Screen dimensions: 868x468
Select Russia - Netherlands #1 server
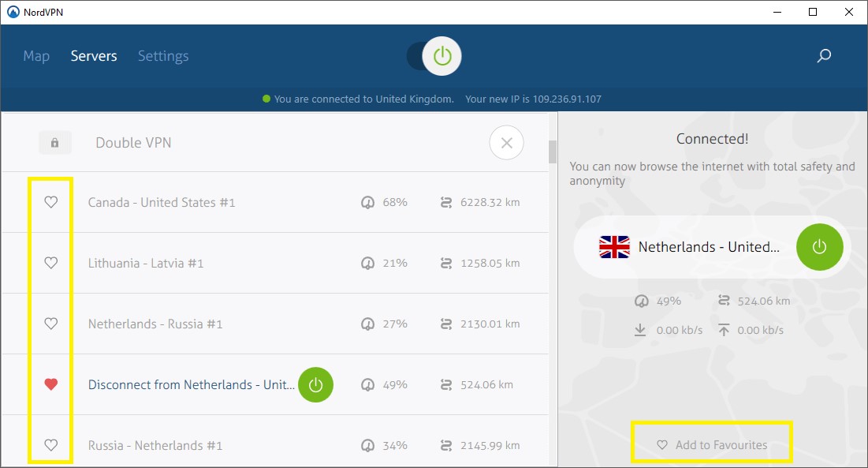pos(155,445)
